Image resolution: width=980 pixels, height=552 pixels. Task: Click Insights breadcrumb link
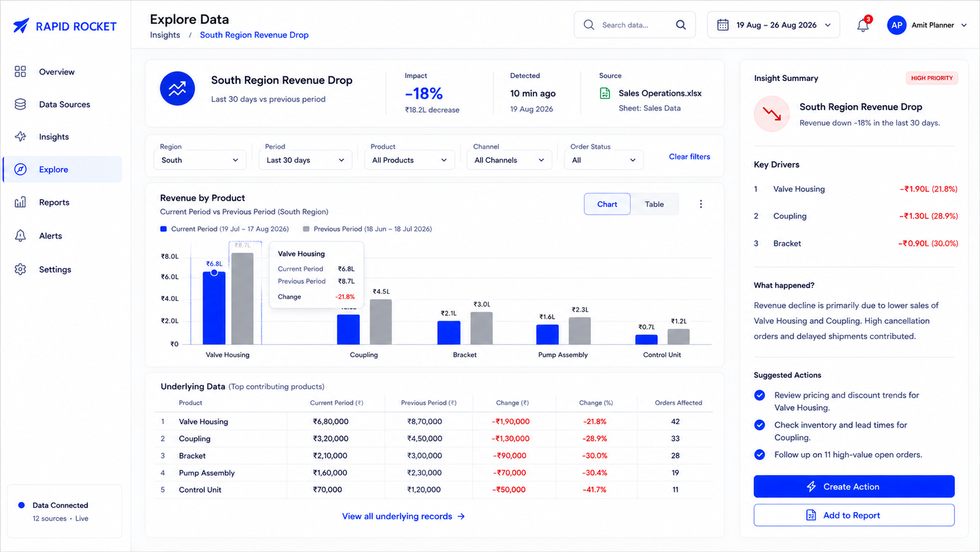point(165,35)
